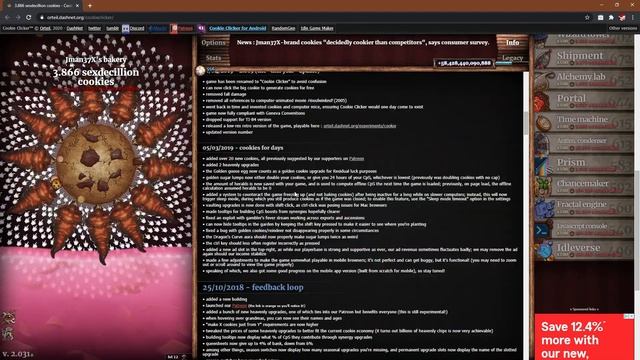640x360 pixels.
Task: Buy a Shipment building
Action: pyautogui.click(x=584, y=58)
